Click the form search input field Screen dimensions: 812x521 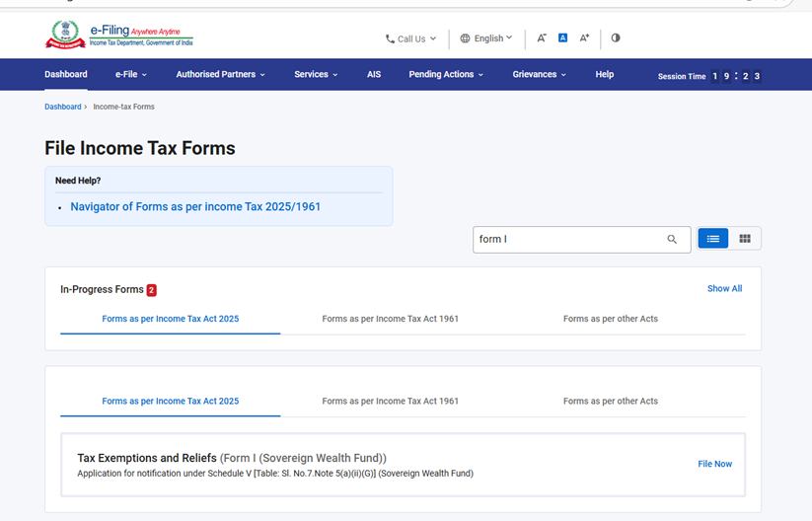tap(567, 239)
